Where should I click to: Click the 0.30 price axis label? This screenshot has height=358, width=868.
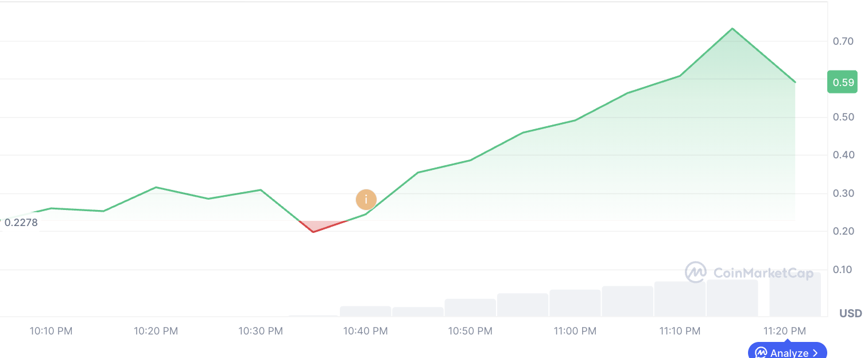[x=843, y=193]
